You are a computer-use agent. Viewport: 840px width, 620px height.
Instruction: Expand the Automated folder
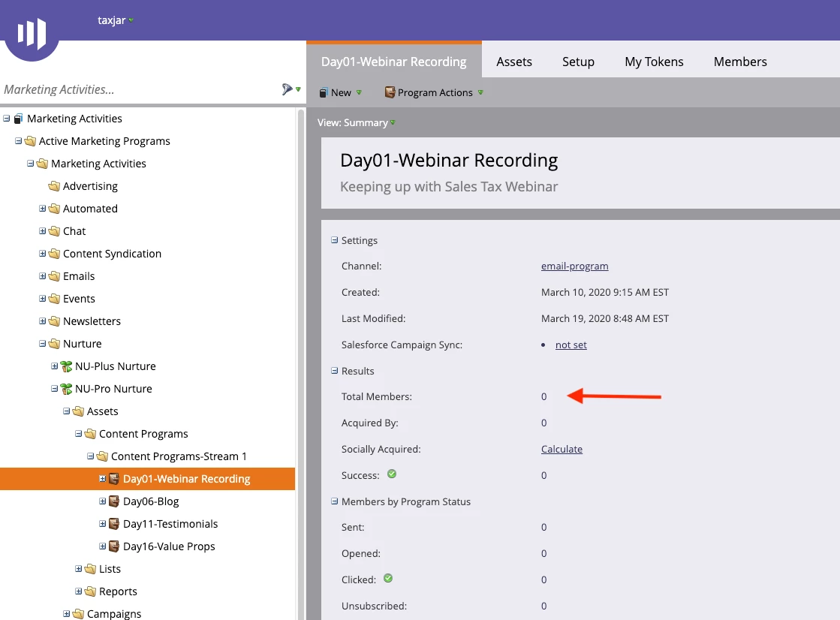42,209
